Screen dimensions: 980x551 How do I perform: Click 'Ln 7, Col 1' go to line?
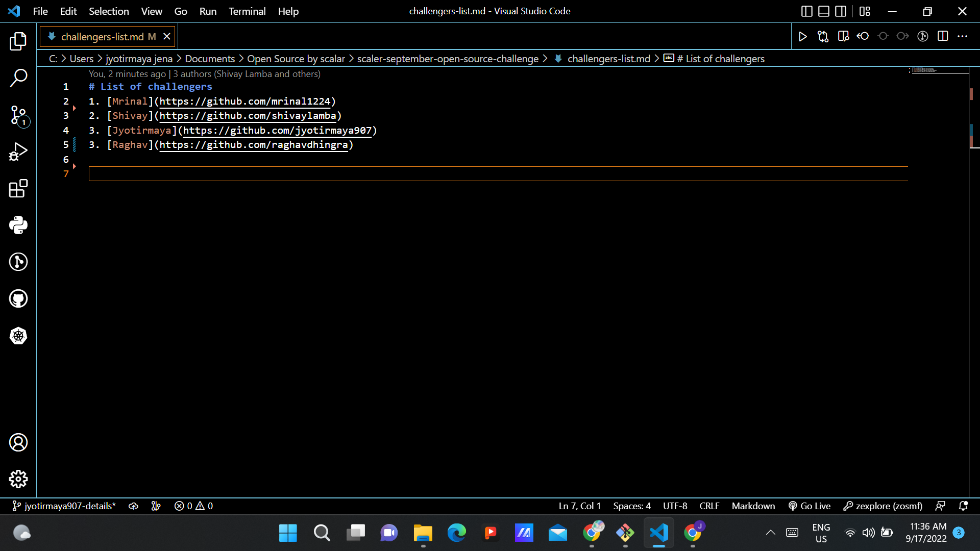point(579,506)
